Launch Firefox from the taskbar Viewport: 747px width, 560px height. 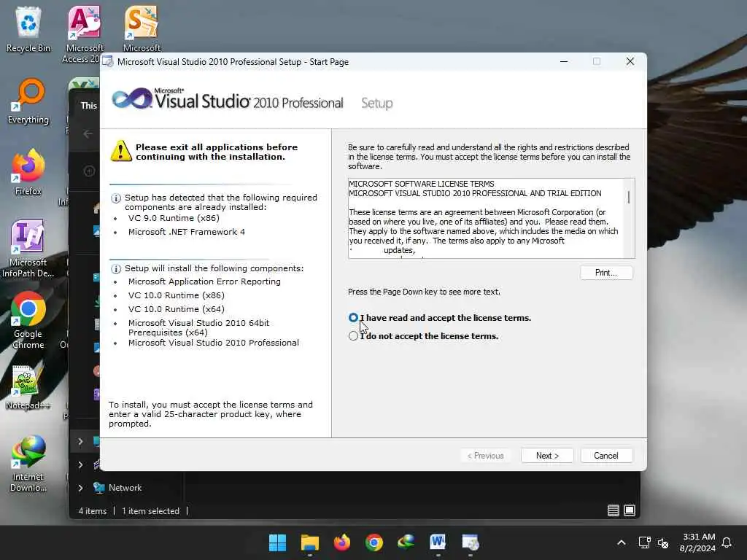(x=341, y=542)
